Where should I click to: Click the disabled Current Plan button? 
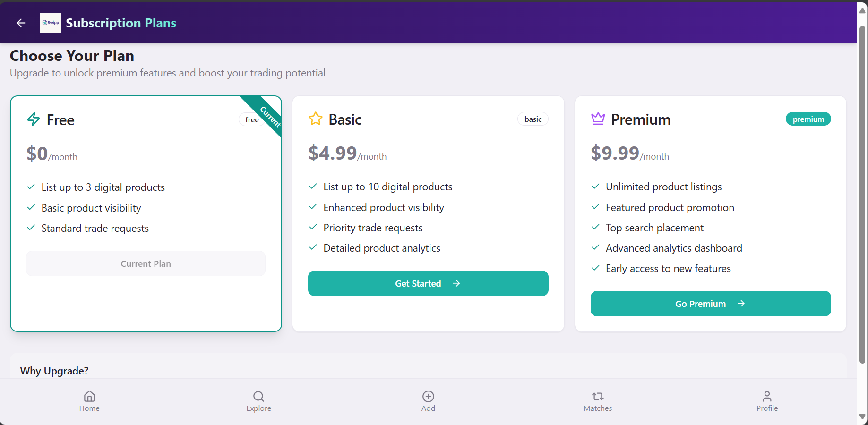[146, 263]
